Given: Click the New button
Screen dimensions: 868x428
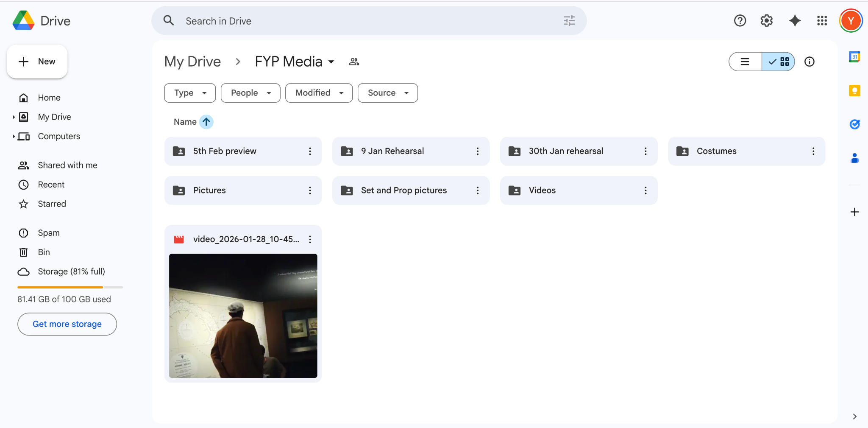Looking at the screenshot, I should point(37,62).
